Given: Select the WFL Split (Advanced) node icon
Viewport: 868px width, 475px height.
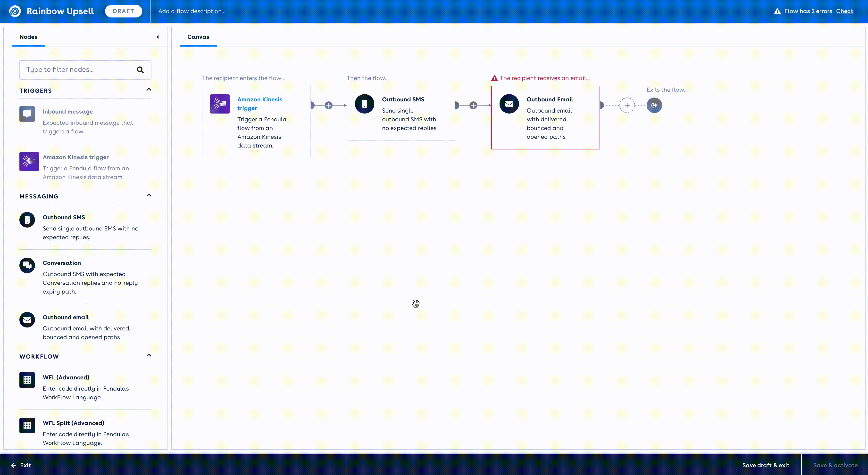Looking at the screenshot, I should click(x=27, y=426).
